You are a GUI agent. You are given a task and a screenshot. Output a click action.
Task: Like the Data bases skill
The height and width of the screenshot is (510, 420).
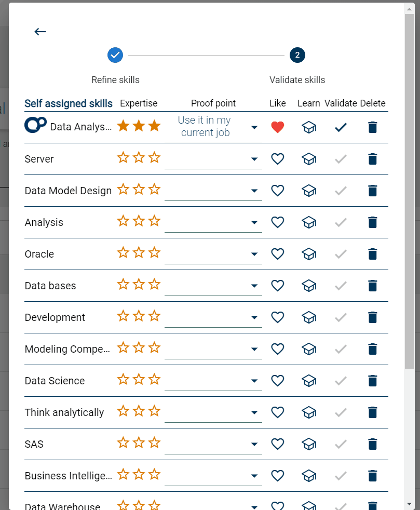coord(278,286)
